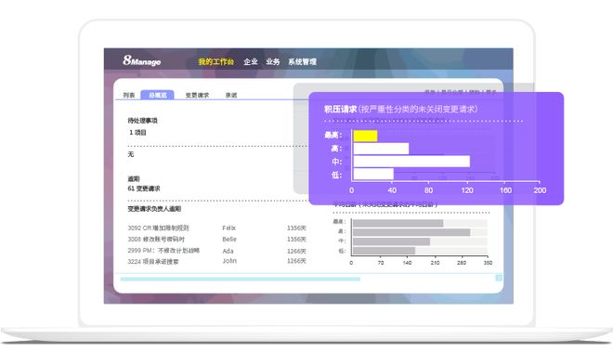Open the 1 项目 pending item
The image size is (613, 364).
pyautogui.click(x=137, y=133)
